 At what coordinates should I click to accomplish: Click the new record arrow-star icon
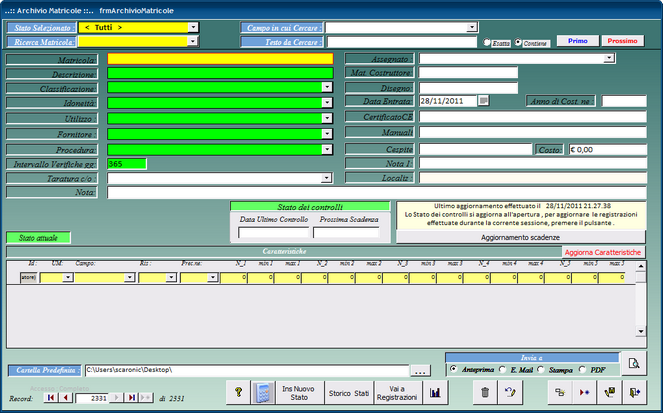(585, 393)
